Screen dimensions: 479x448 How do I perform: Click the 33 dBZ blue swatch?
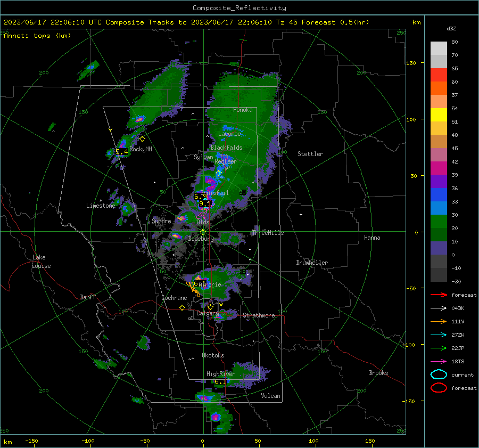click(x=439, y=194)
